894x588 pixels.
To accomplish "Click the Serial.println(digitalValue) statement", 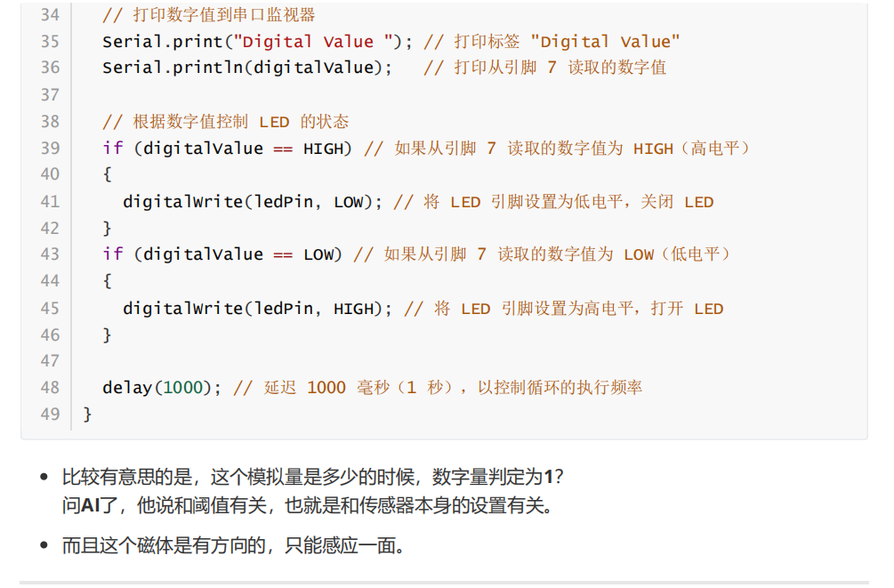I will (x=246, y=68).
